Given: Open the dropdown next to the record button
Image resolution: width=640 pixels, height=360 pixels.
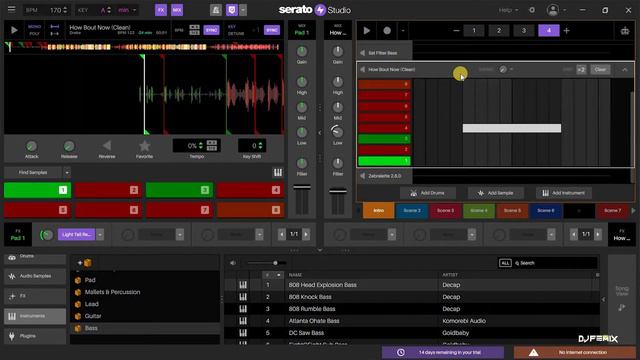Looking at the screenshot, I should point(402,31).
